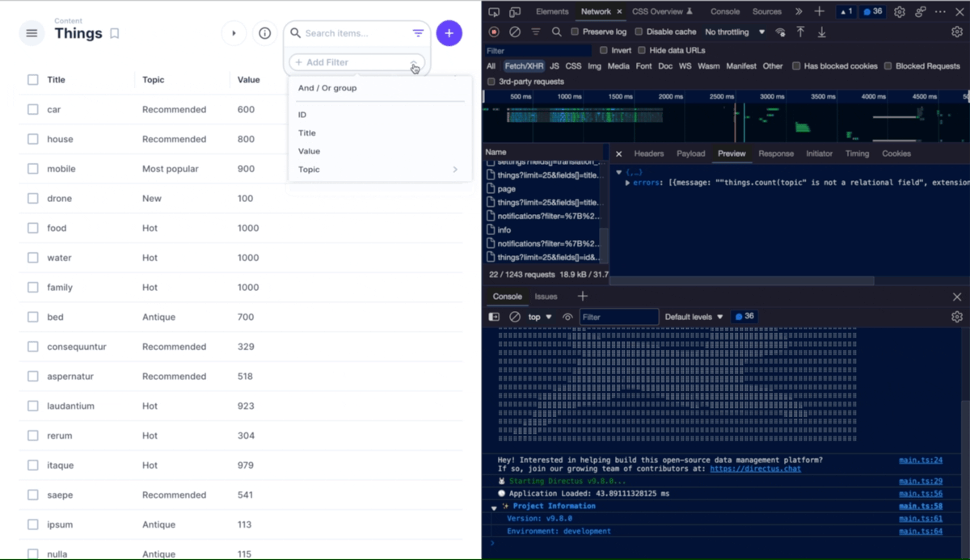Open Default levels dropdown in console
Image resolution: width=970 pixels, height=560 pixels.
pyautogui.click(x=694, y=317)
